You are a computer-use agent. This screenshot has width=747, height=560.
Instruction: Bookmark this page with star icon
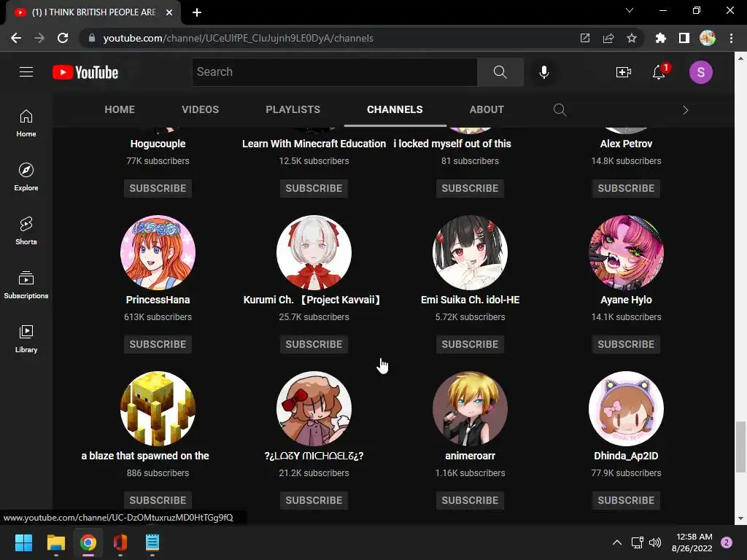(x=632, y=38)
